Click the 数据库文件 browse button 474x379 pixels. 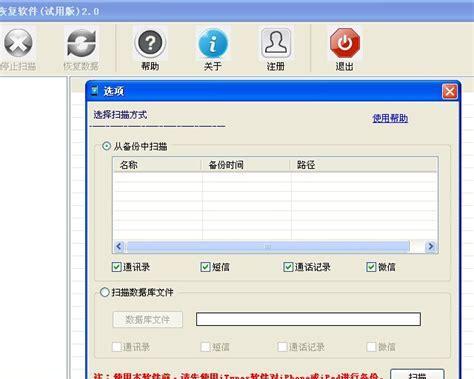[148, 320]
